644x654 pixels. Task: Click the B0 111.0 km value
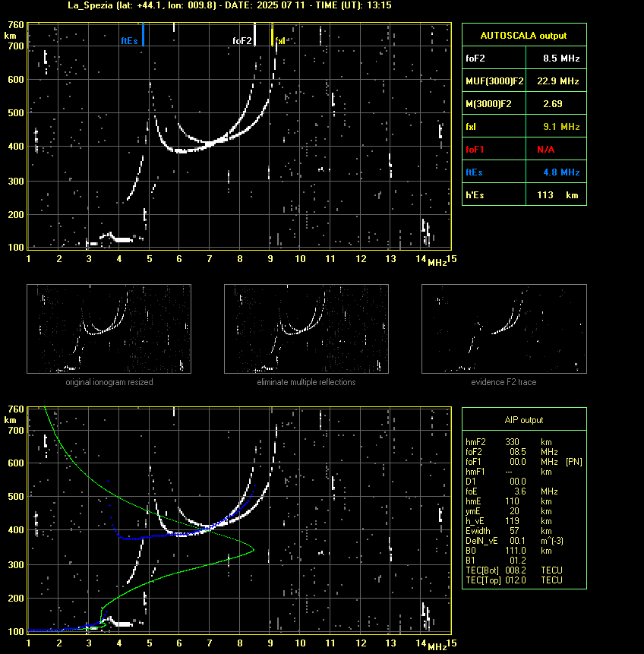coord(516,551)
